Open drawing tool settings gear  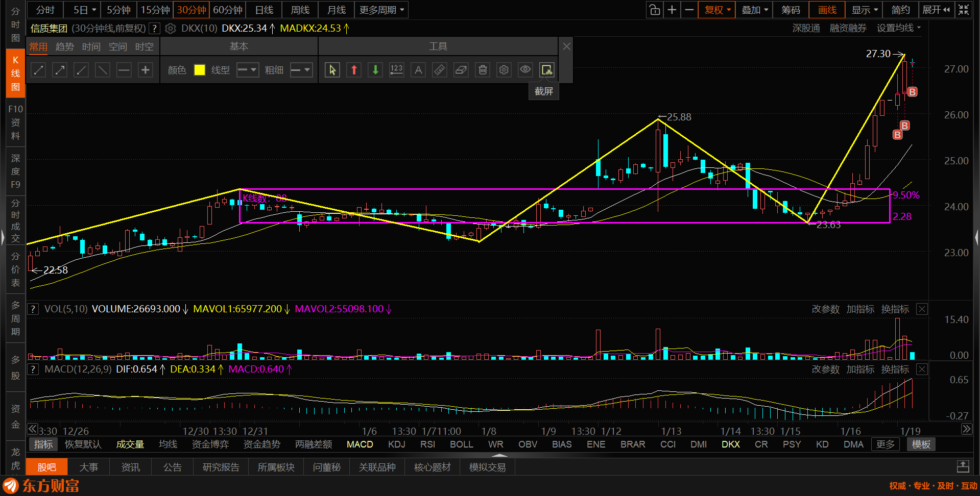pyautogui.click(x=504, y=70)
